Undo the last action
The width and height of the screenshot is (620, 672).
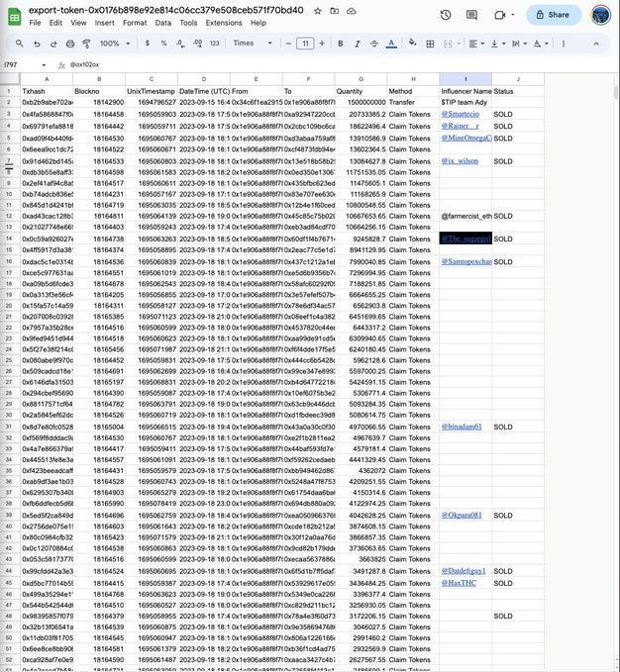point(37,44)
